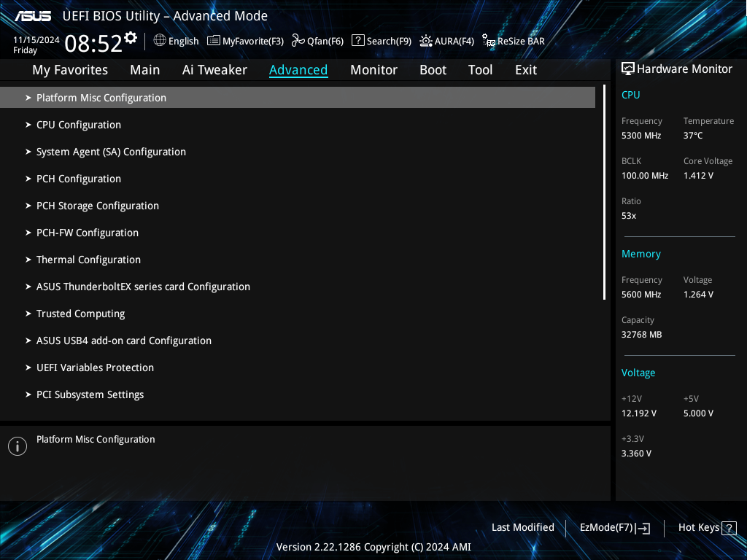Click the Capacity 32768 MB value
Image resolution: width=747 pixels, height=560 pixels.
[642, 335]
